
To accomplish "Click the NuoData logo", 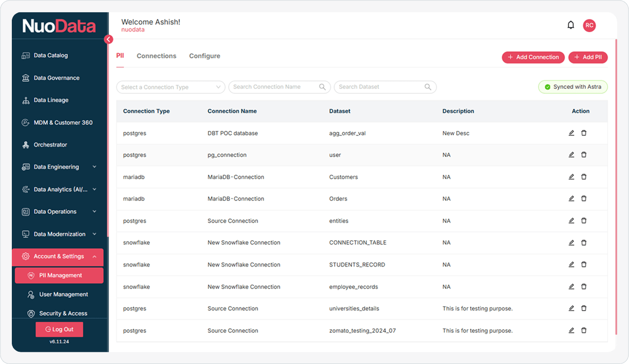I will pyautogui.click(x=59, y=26).
